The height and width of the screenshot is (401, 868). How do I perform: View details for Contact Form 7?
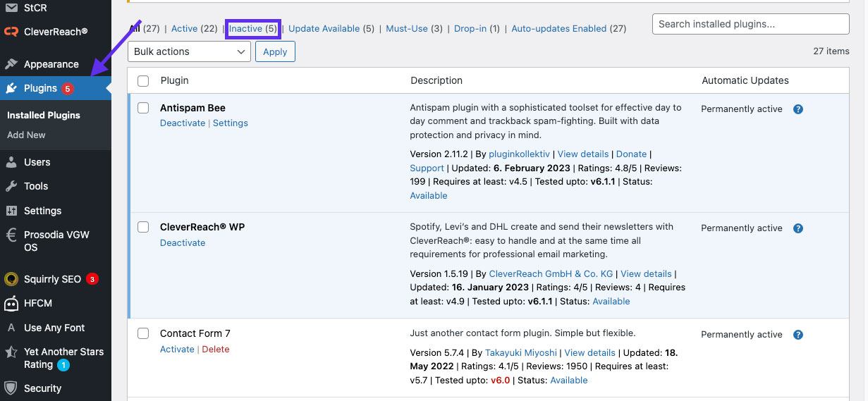pos(590,353)
